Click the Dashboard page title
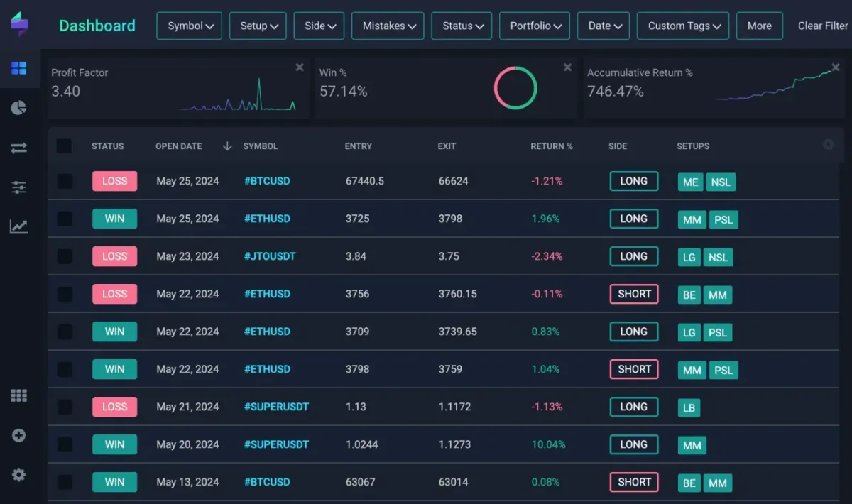 97,26
